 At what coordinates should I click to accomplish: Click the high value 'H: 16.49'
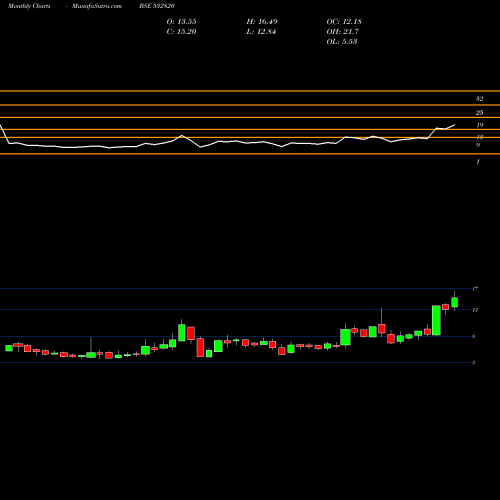[x=262, y=22]
